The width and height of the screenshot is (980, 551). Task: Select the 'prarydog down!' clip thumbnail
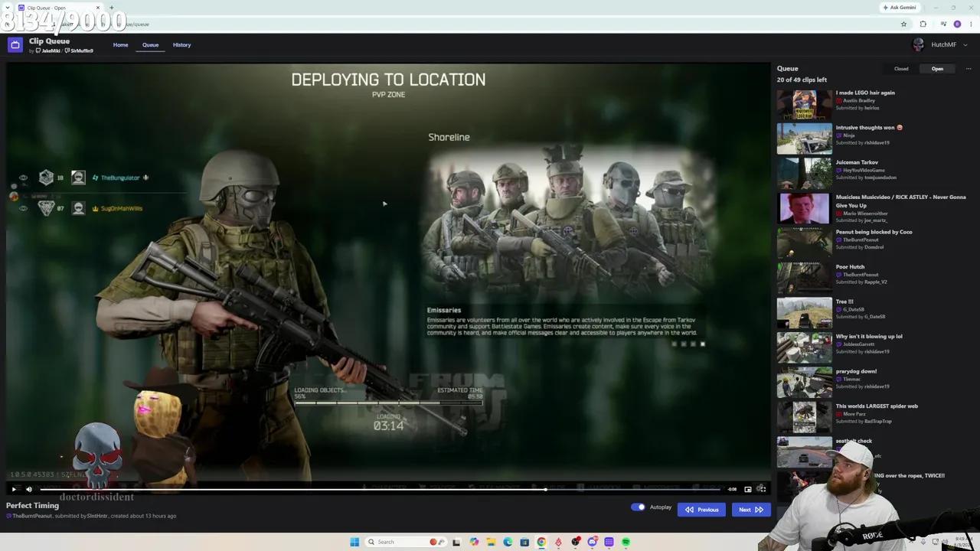(x=804, y=383)
